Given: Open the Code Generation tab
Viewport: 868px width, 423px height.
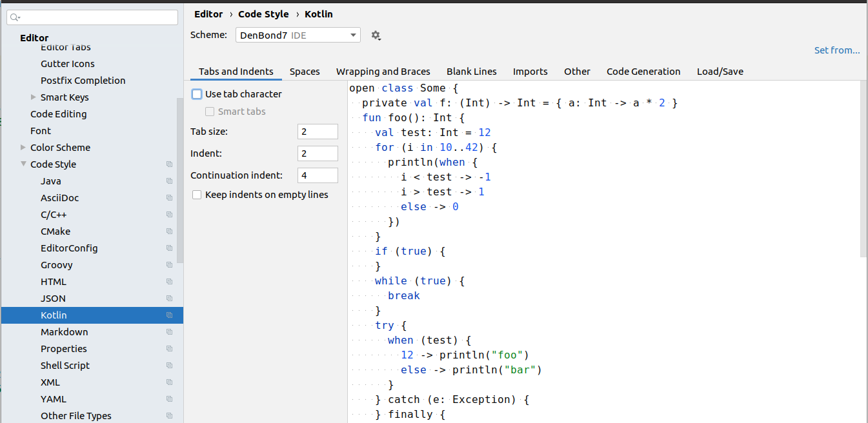Looking at the screenshot, I should click(643, 72).
